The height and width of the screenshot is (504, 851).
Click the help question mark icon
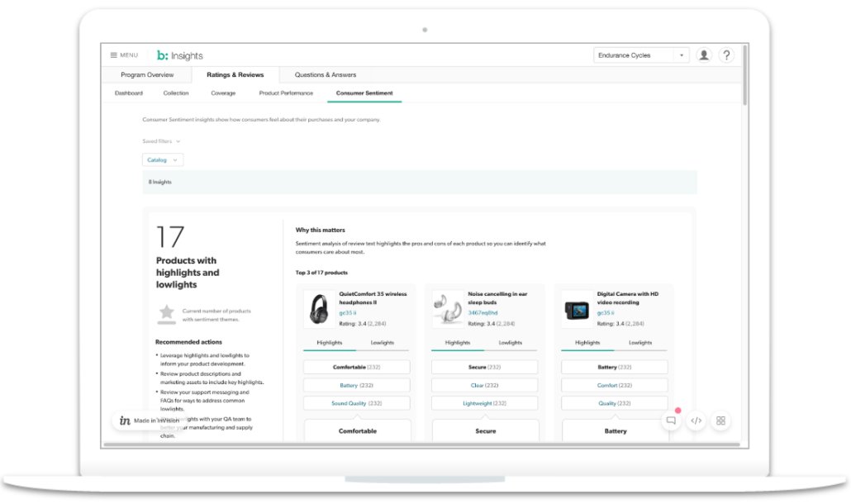[726, 55]
